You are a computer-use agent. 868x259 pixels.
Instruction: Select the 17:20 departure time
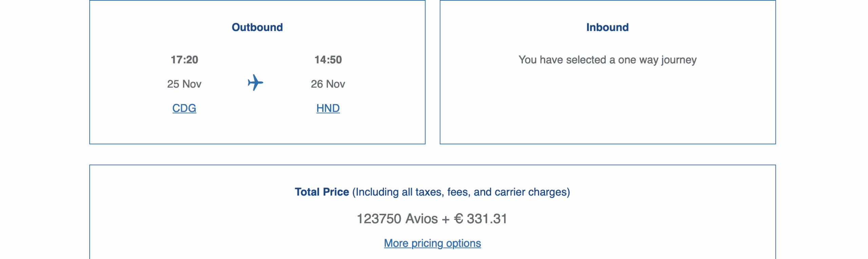click(184, 60)
